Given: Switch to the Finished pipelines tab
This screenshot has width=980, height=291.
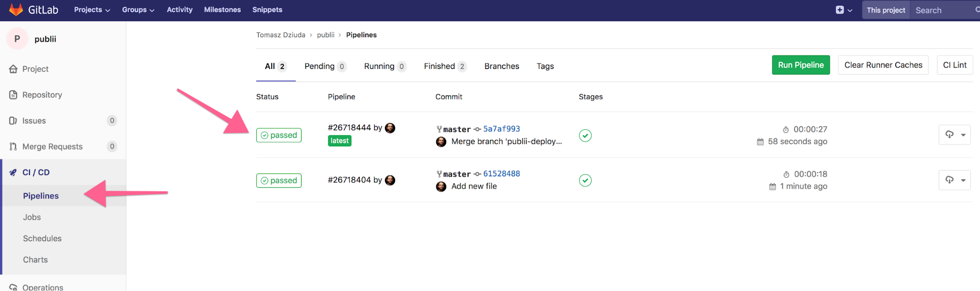Looking at the screenshot, I should (x=444, y=66).
